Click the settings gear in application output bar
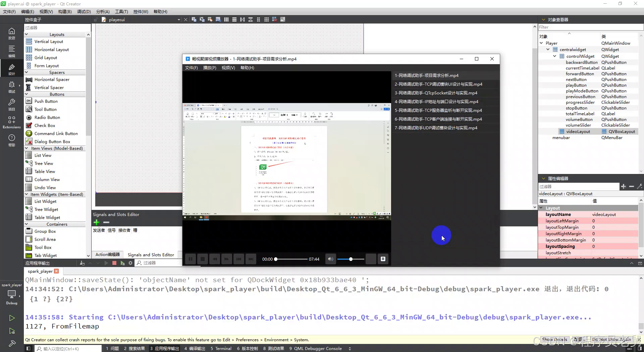 [x=130, y=263]
